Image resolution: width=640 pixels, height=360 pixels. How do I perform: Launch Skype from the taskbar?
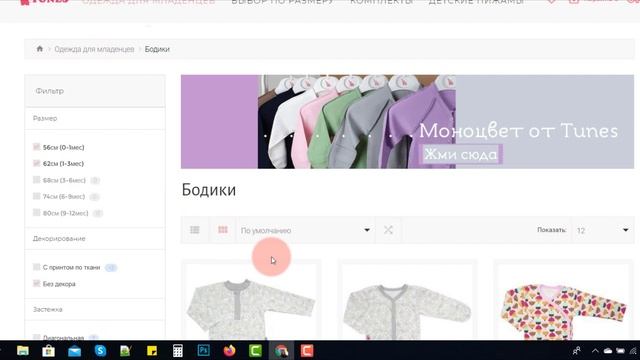(x=100, y=351)
